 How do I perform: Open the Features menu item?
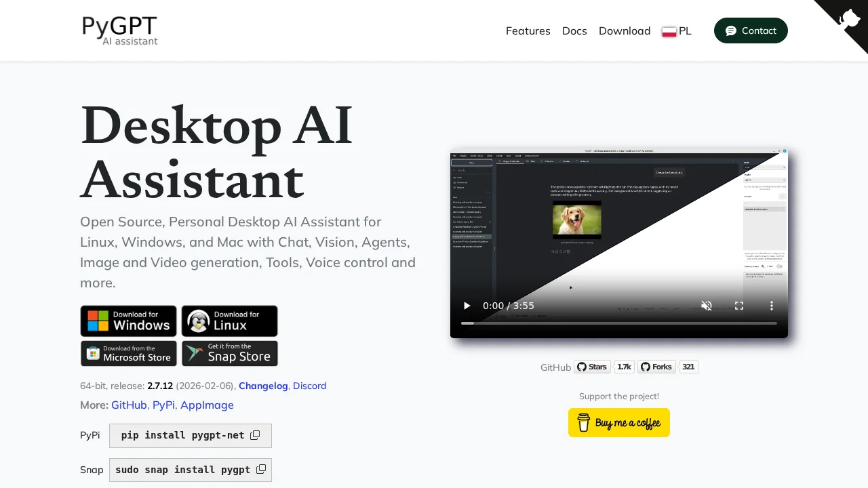[x=528, y=31]
